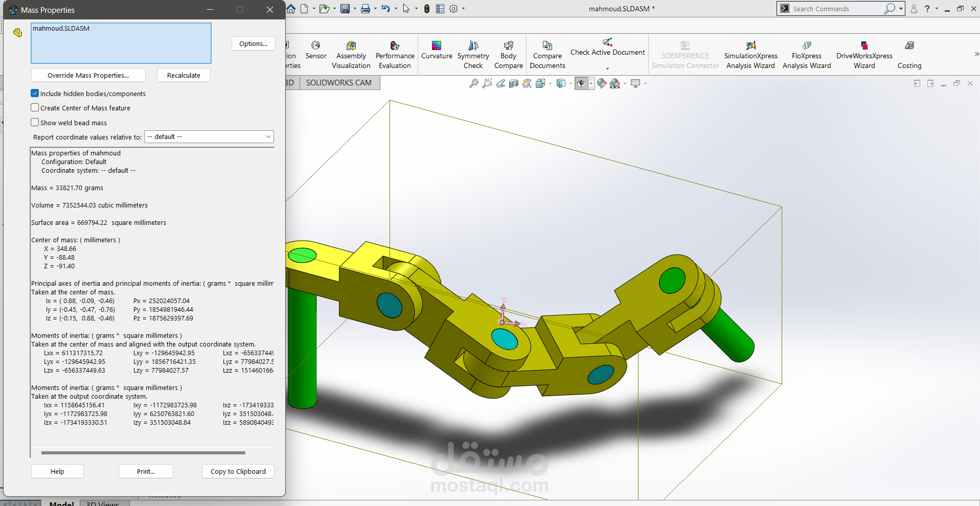This screenshot has width=980, height=506.
Task: Click Check Active Document in the ribbon
Action: [x=607, y=52]
